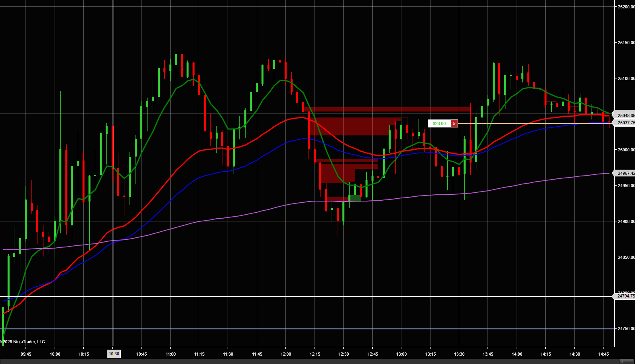Click the 12:30 time axis label
635x364 pixels.
344,354
